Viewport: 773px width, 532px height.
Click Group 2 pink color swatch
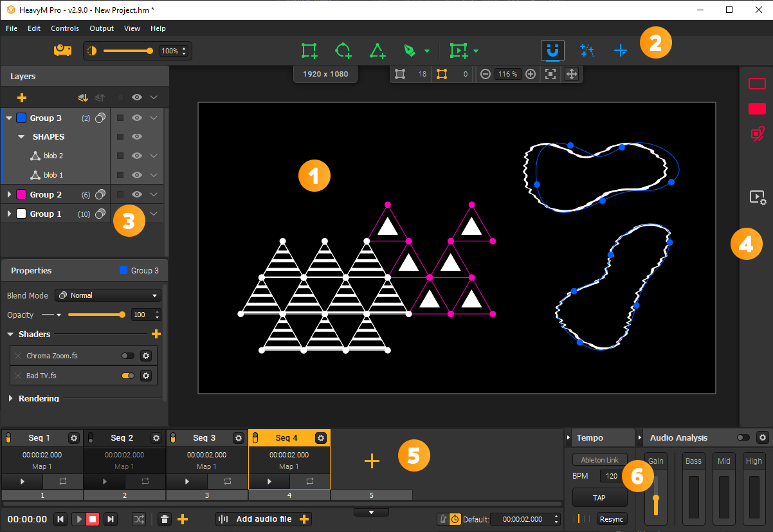(x=21, y=194)
